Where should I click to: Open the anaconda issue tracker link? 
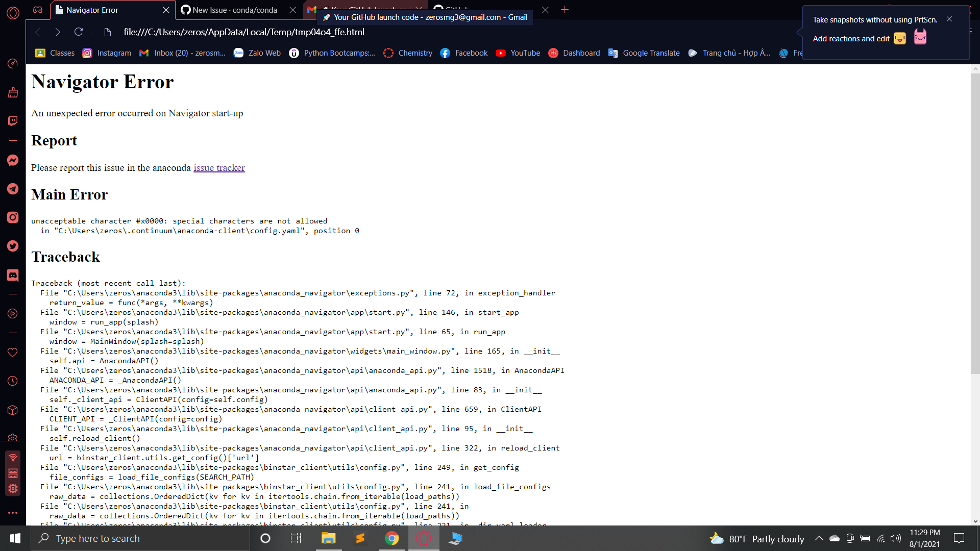219,167
